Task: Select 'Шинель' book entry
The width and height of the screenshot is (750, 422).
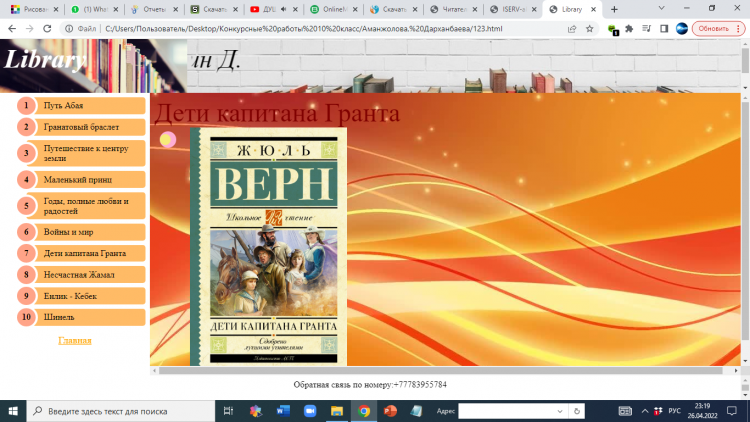Action: [80, 317]
